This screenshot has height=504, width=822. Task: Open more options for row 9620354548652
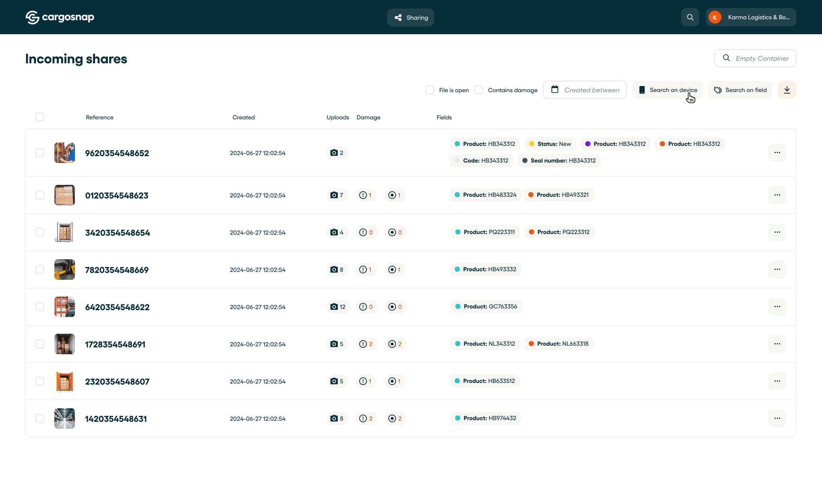coord(777,153)
